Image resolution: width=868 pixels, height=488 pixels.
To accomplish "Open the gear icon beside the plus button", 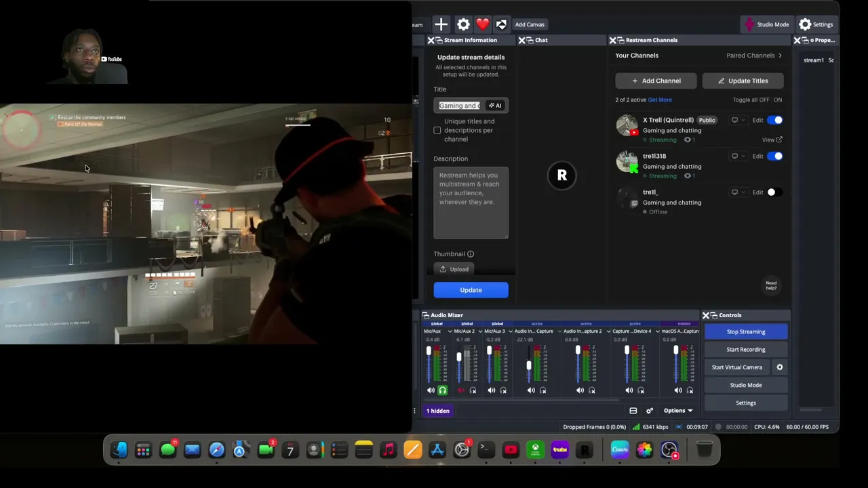I will click(463, 24).
